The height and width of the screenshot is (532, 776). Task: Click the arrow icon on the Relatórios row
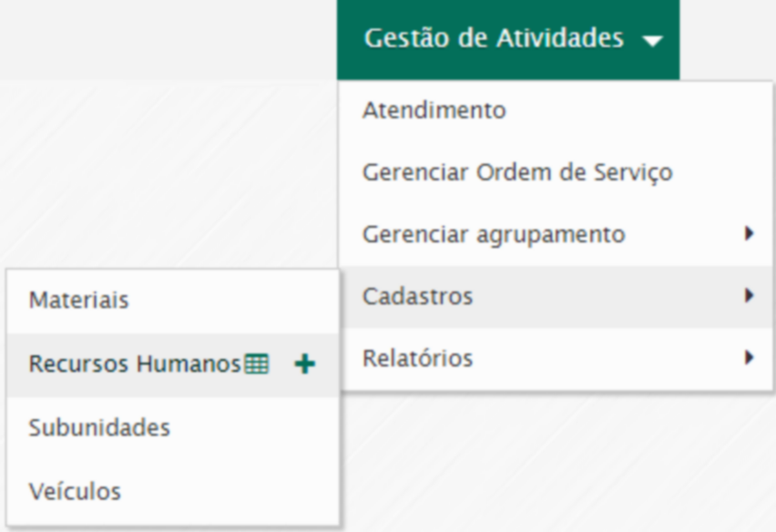[x=749, y=357]
